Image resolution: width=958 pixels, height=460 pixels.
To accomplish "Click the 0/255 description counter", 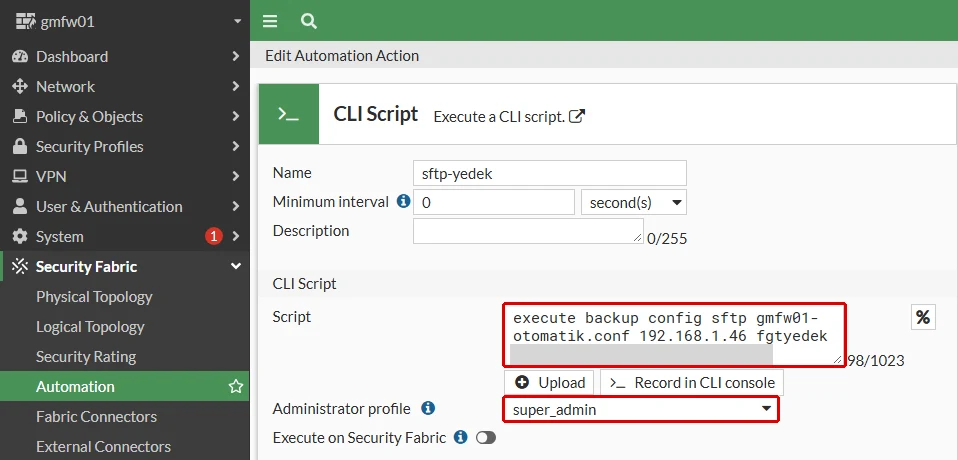I will 667,239.
